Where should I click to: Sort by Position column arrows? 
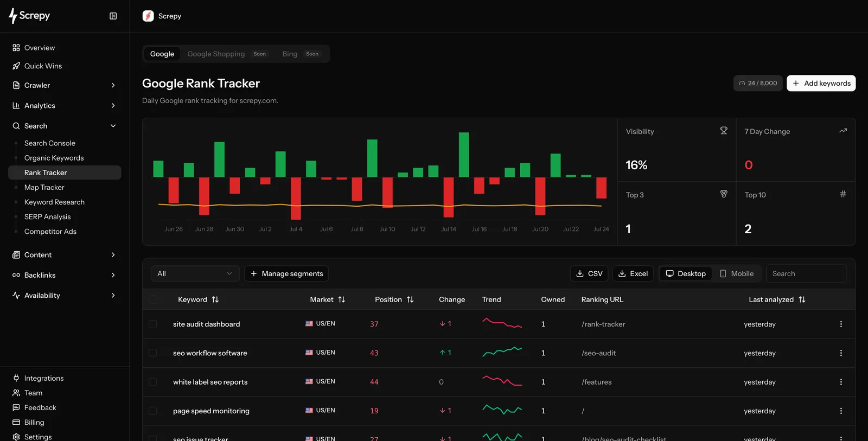point(410,299)
